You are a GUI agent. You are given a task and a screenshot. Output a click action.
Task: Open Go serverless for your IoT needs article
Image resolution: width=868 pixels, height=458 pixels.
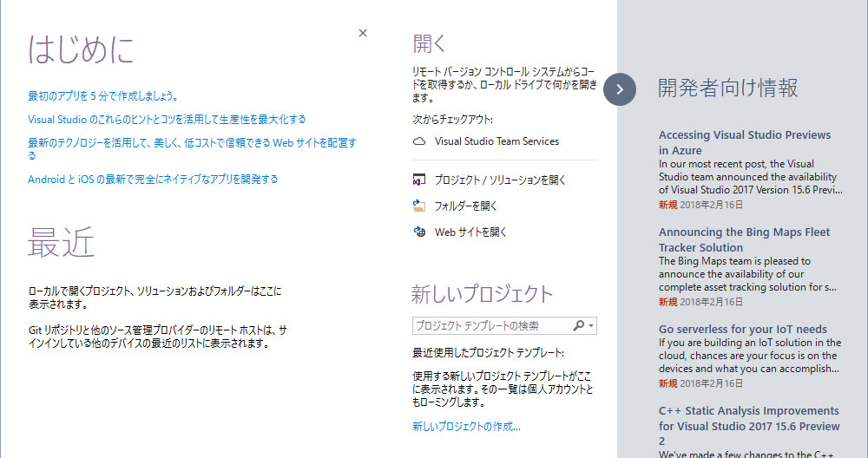click(742, 329)
